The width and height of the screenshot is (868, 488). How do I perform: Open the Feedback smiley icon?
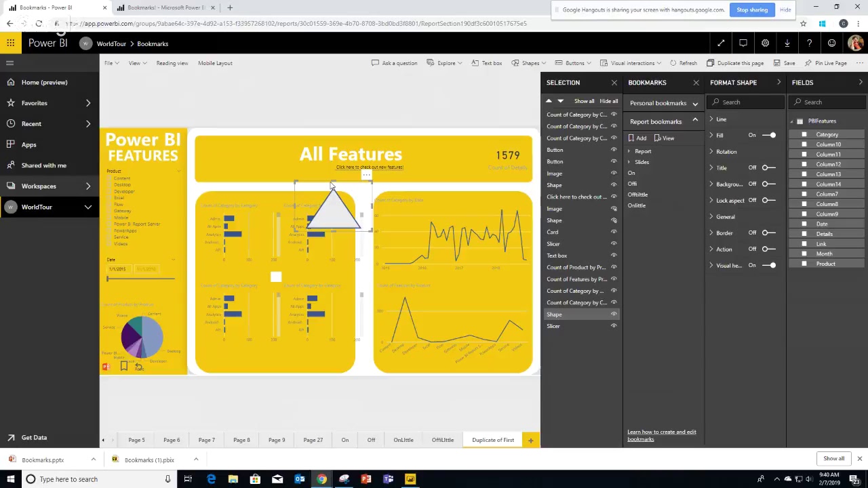coord(831,43)
